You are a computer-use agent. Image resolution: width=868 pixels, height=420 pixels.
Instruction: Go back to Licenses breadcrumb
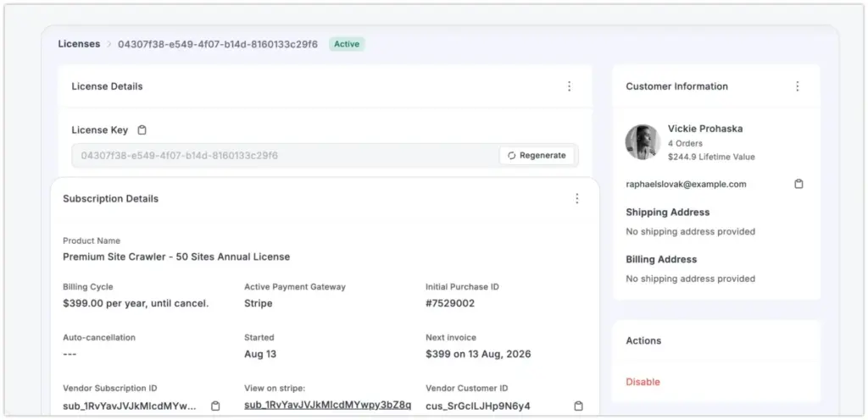click(79, 44)
